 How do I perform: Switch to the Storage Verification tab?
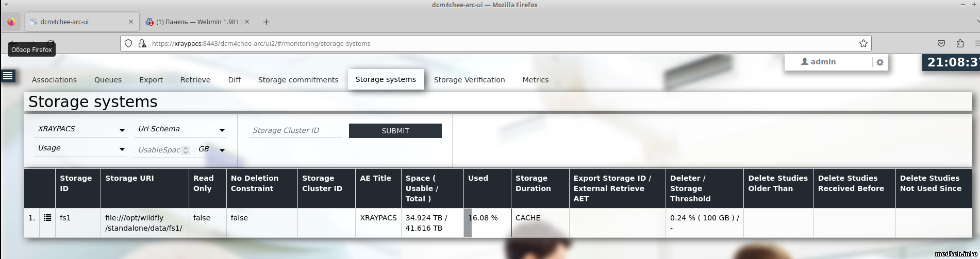coord(469,80)
